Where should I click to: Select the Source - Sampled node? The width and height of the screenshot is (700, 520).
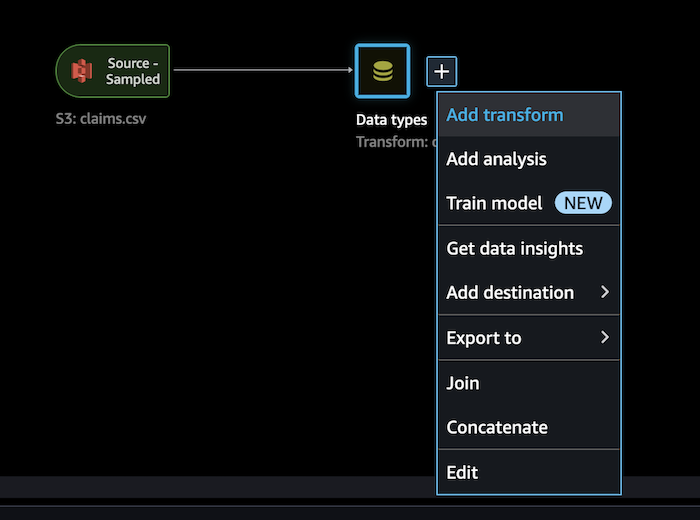pos(112,71)
